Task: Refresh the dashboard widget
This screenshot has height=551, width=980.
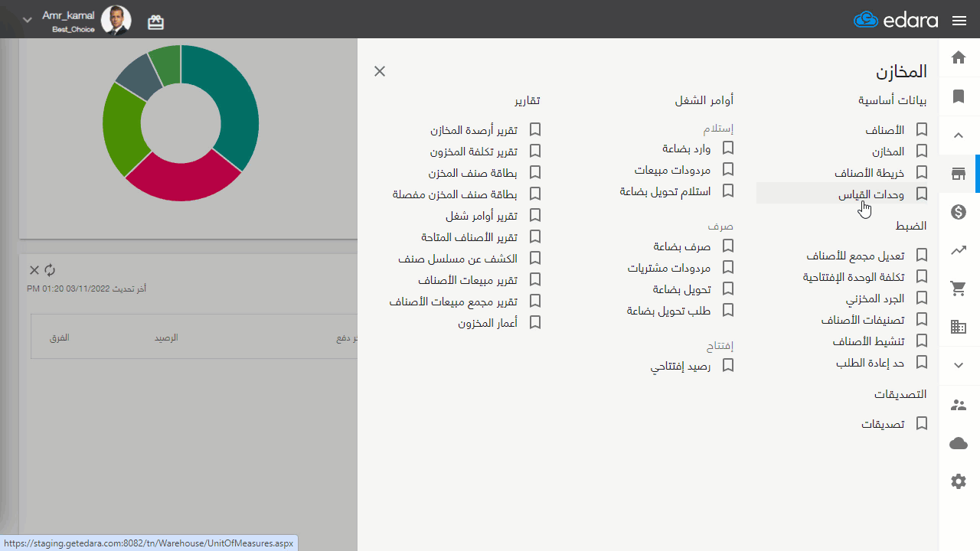Action: (x=50, y=270)
